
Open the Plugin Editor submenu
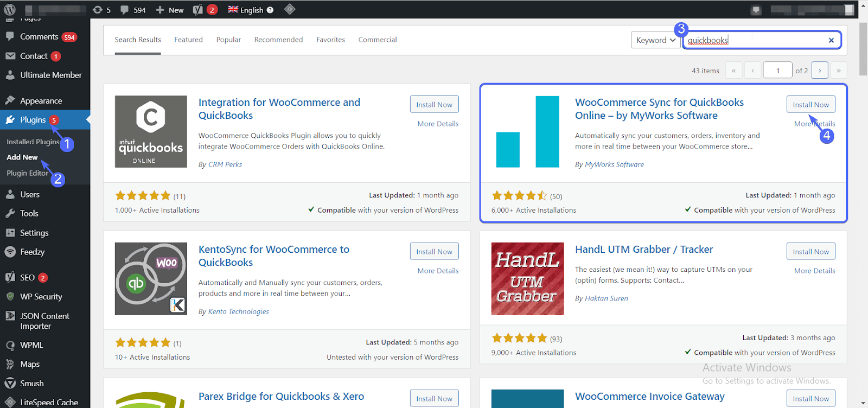(x=28, y=173)
